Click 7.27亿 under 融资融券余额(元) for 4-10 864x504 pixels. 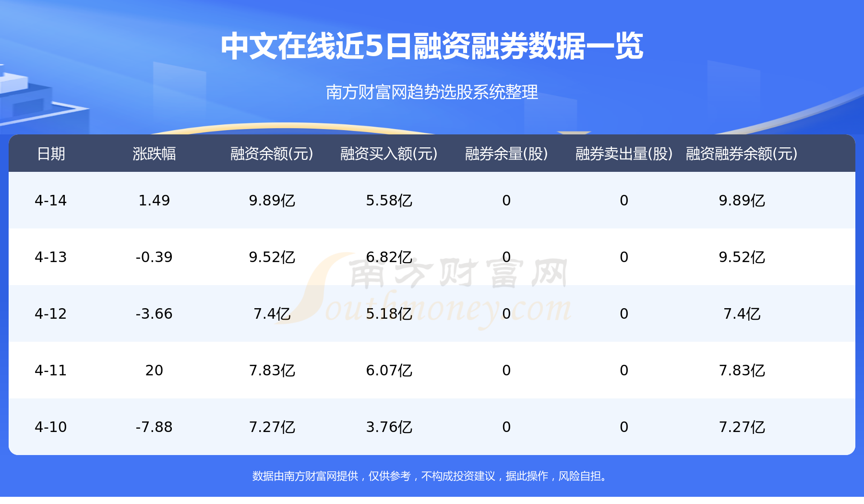click(x=742, y=427)
